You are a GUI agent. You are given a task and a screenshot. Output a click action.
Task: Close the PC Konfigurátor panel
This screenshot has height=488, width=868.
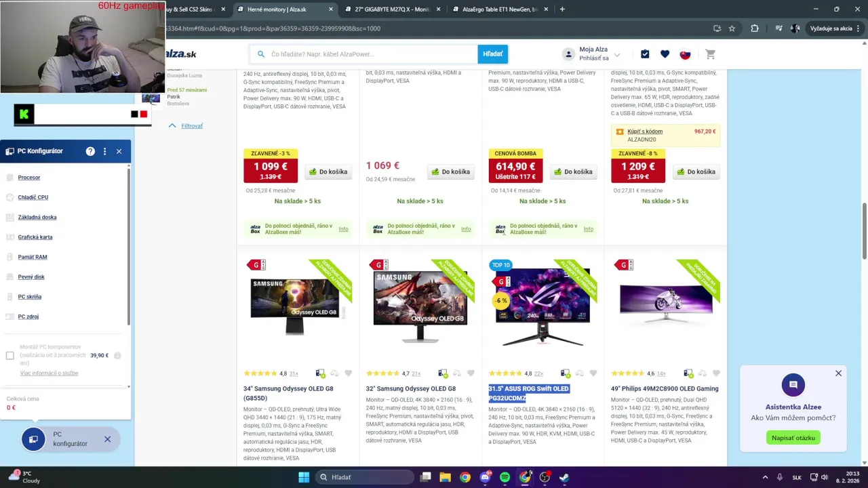(119, 151)
